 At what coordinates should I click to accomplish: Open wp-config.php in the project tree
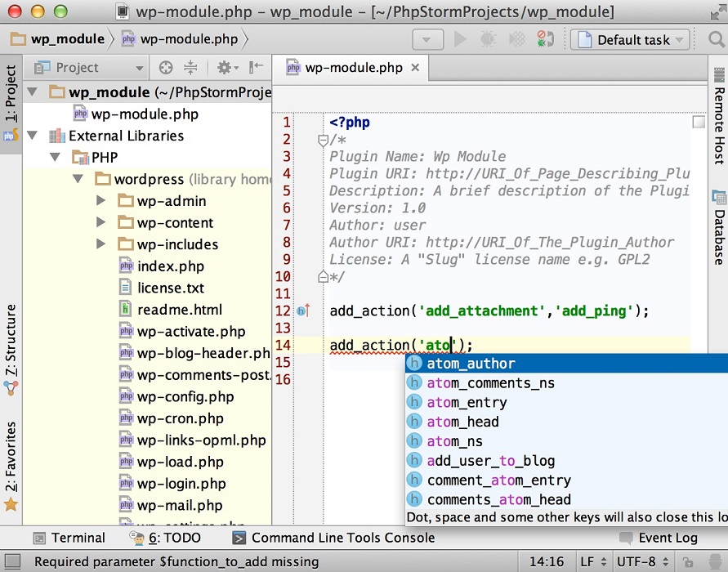click(185, 397)
